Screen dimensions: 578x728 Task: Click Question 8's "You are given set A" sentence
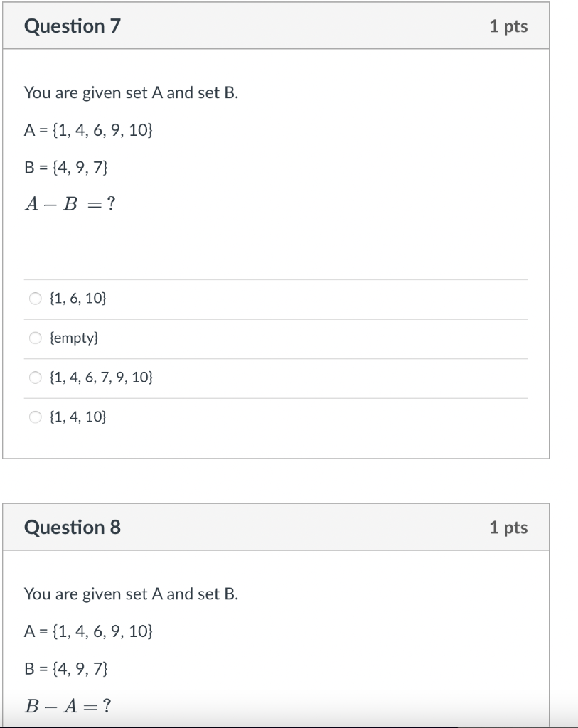132,594
